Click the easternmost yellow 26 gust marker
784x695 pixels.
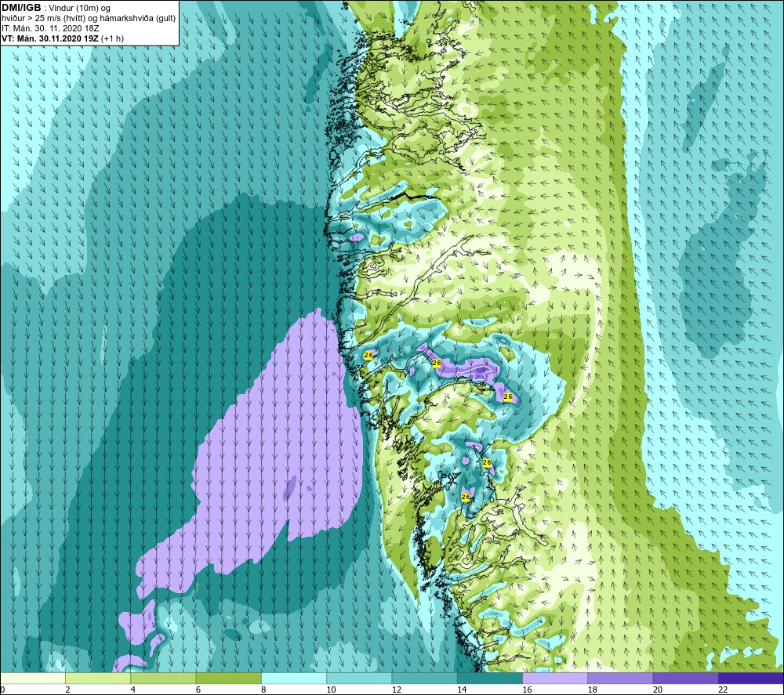[x=508, y=396]
